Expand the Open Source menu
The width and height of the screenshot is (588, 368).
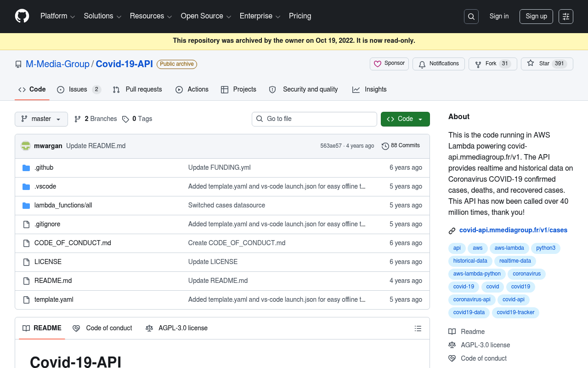[206, 16]
